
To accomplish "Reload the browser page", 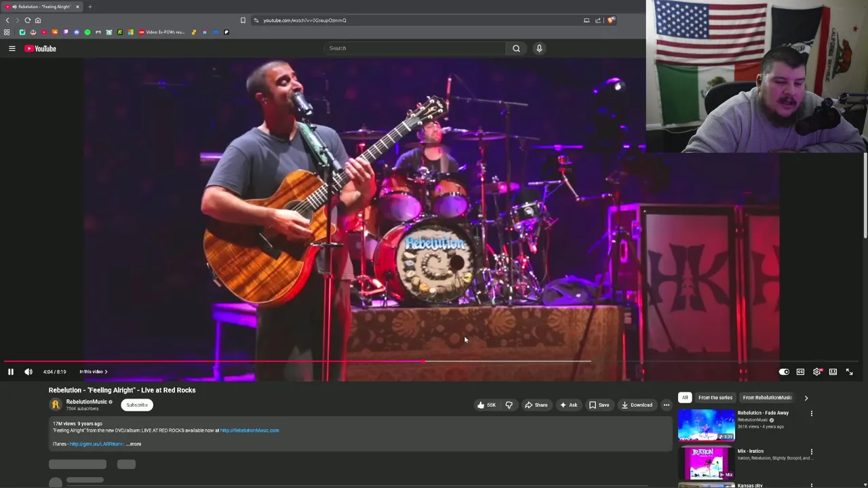I will [27, 20].
